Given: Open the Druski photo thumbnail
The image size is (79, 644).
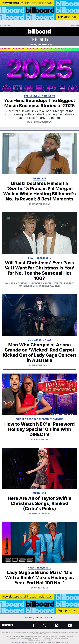Looking at the screenshot, I should (x=39, y=153).
